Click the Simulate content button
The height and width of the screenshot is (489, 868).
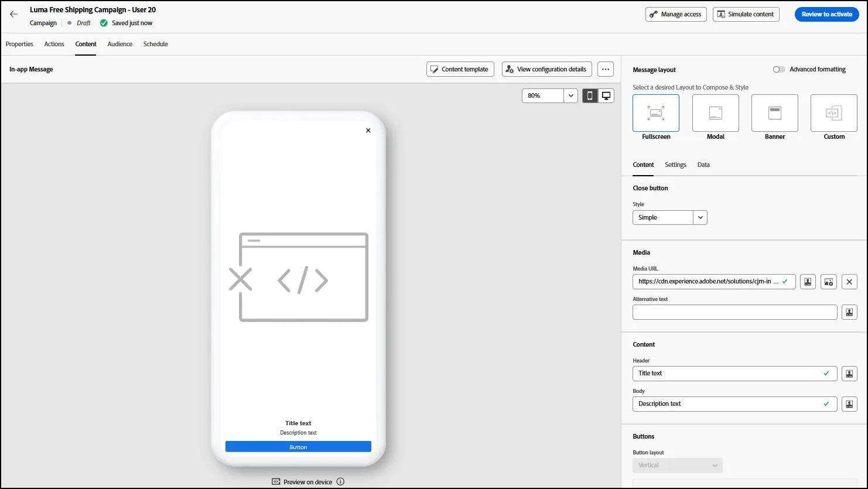(746, 14)
